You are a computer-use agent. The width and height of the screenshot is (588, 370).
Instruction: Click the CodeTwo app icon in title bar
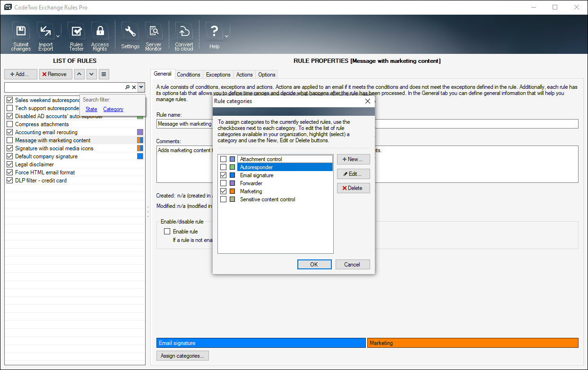(8, 8)
